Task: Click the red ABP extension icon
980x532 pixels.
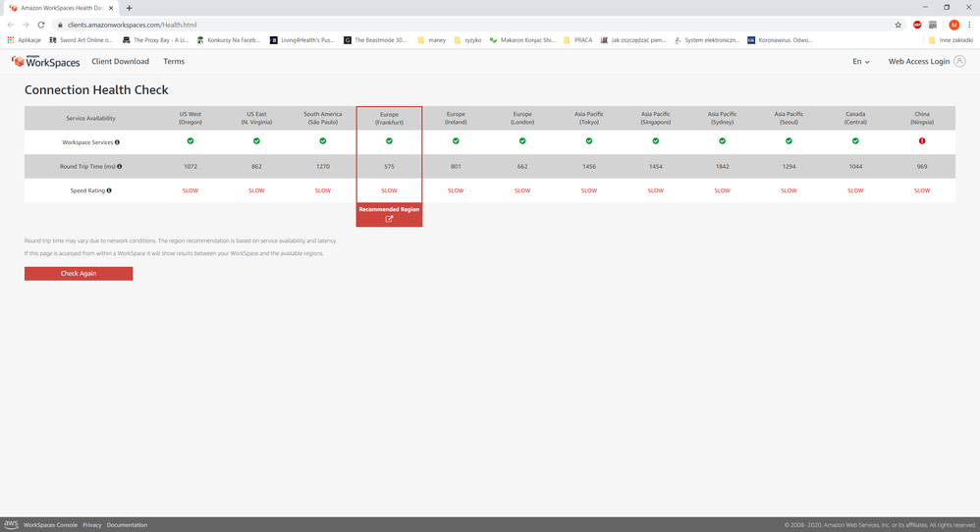Action: 917,25
